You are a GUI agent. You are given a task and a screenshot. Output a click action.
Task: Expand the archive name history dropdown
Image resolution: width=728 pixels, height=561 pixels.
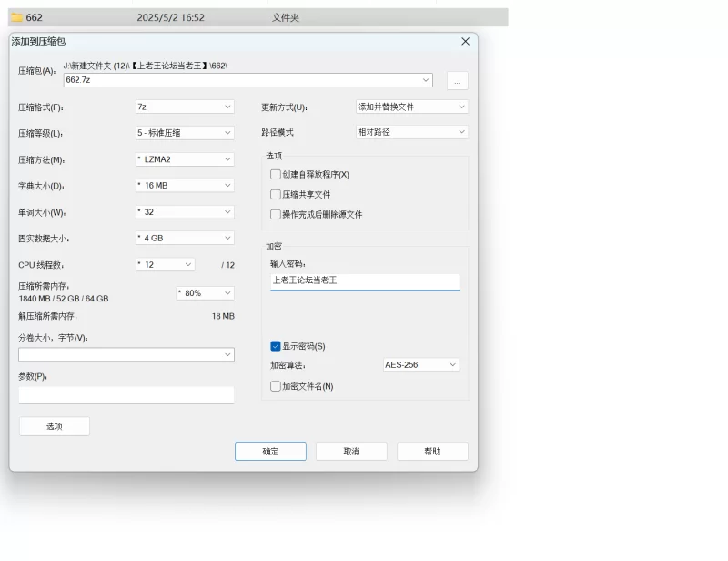pos(426,80)
